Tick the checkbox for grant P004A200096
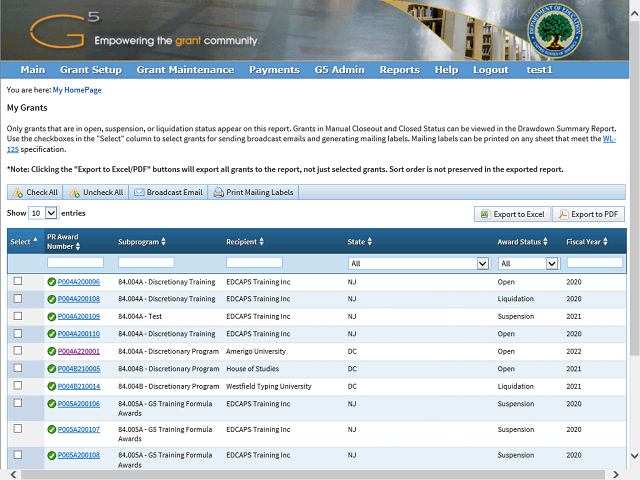 tap(18, 282)
